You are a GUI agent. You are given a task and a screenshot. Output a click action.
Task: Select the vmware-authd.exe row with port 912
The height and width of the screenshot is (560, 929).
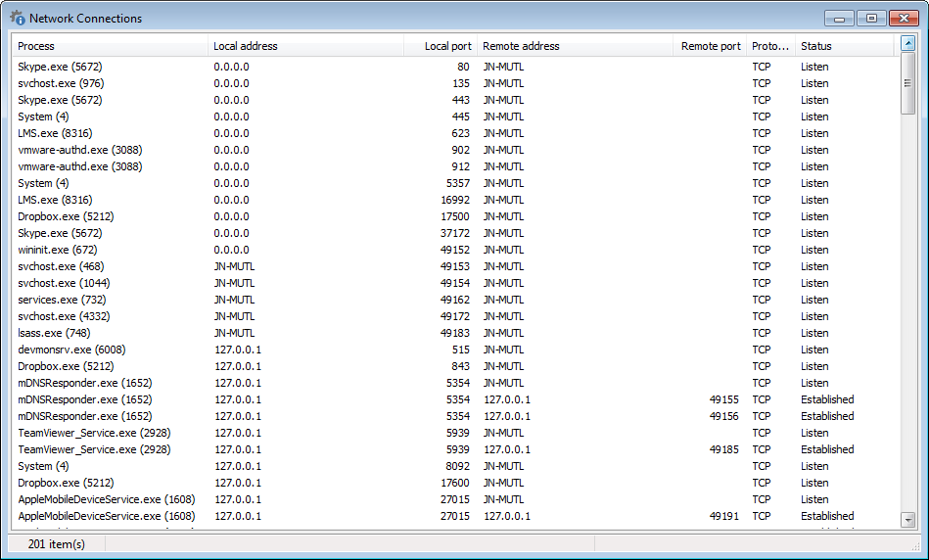click(x=455, y=166)
